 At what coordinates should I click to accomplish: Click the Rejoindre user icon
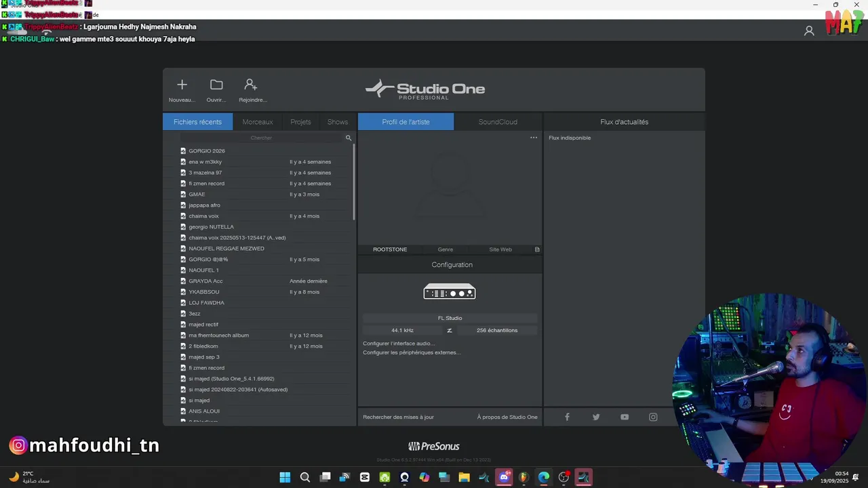click(251, 85)
